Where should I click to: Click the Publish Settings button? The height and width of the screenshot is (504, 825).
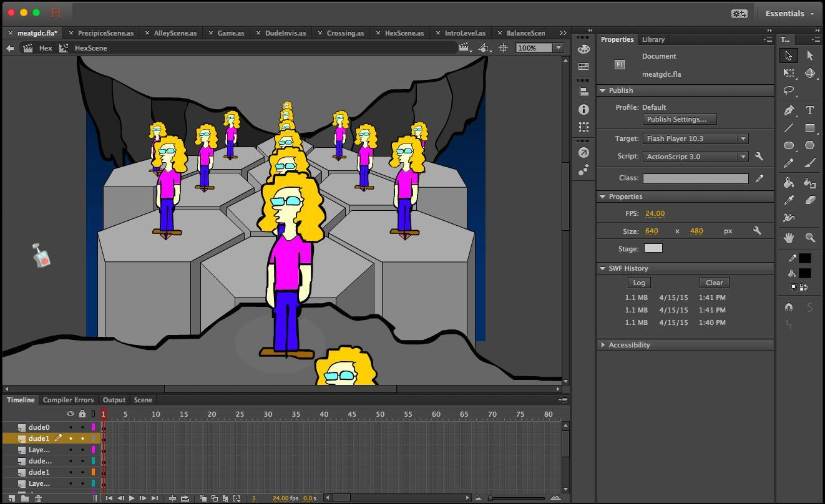pyautogui.click(x=680, y=119)
